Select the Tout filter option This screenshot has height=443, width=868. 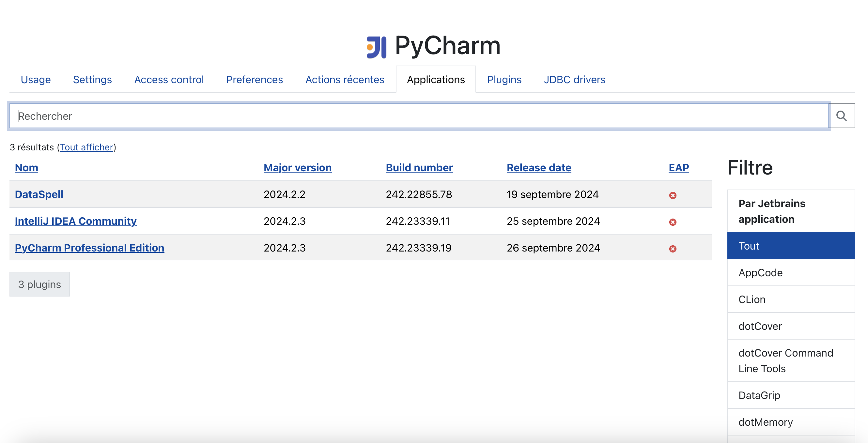pyautogui.click(x=791, y=246)
